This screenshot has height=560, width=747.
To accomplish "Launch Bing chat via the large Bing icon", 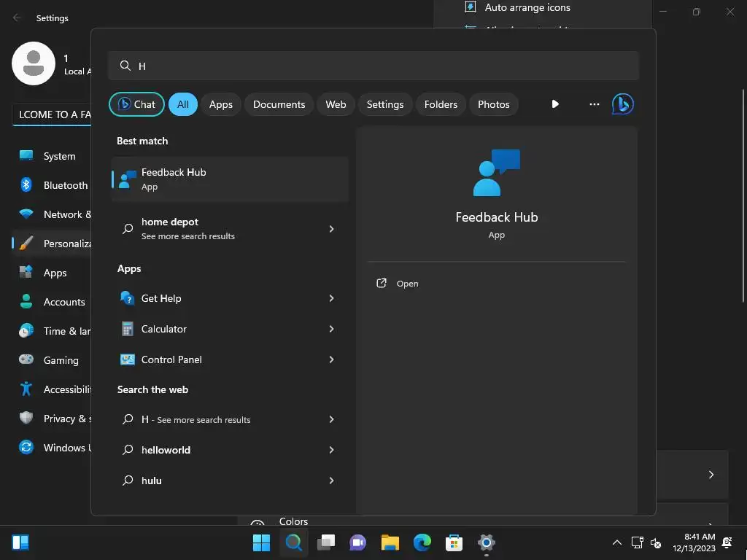I will 623,104.
